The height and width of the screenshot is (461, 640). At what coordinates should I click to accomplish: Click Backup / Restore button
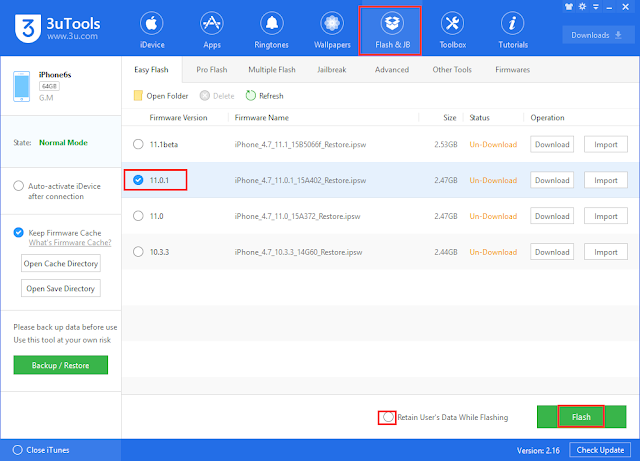click(x=60, y=365)
